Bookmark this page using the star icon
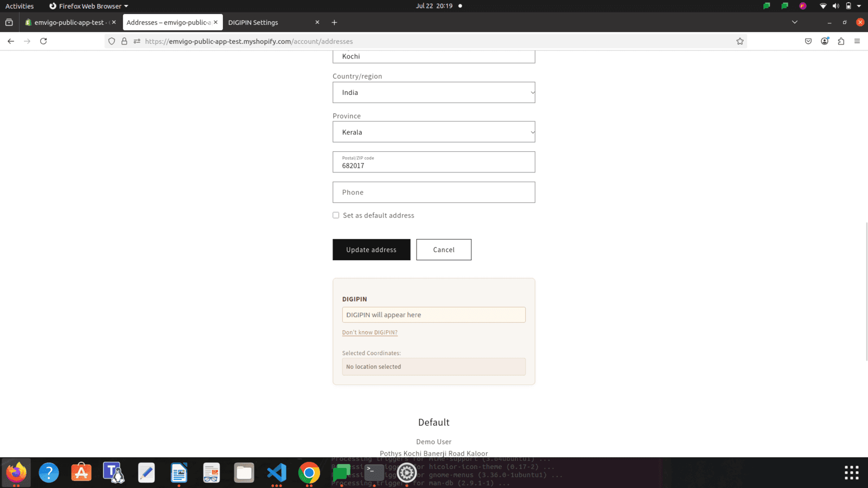868x488 pixels. point(739,41)
